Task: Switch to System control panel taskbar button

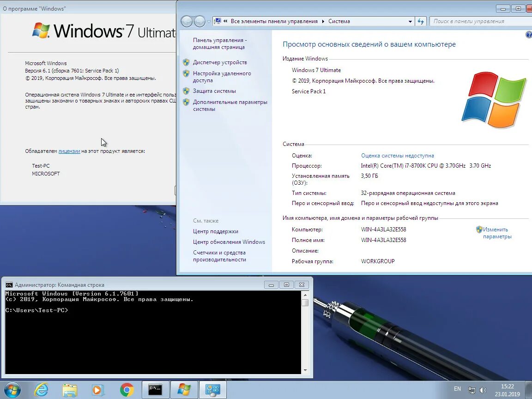Action: pos(213,390)
